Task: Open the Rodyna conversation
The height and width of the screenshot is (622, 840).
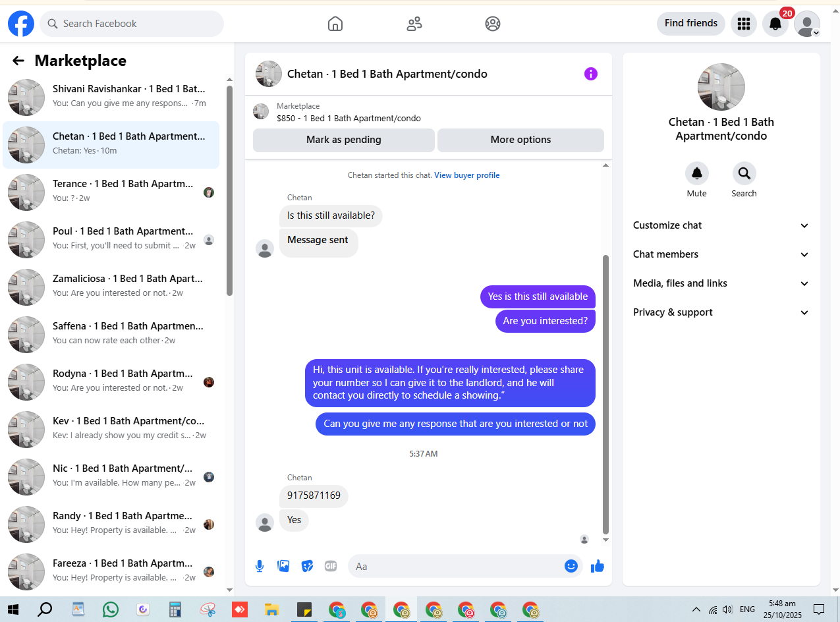Action: coord(111,382)
